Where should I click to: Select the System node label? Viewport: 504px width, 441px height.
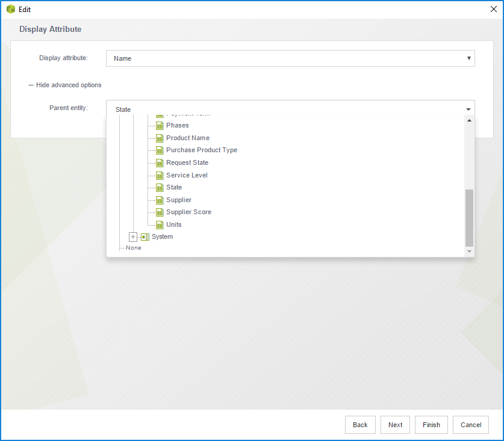[163, 236]
